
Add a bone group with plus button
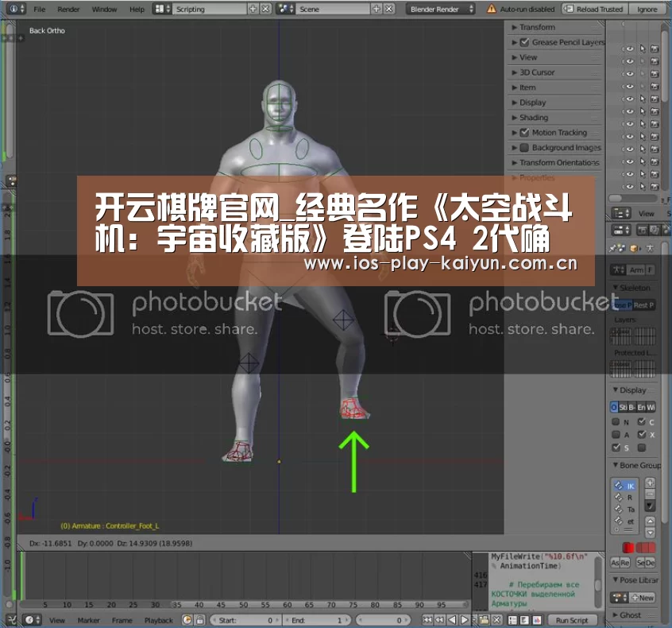click(x=650, y=483)
